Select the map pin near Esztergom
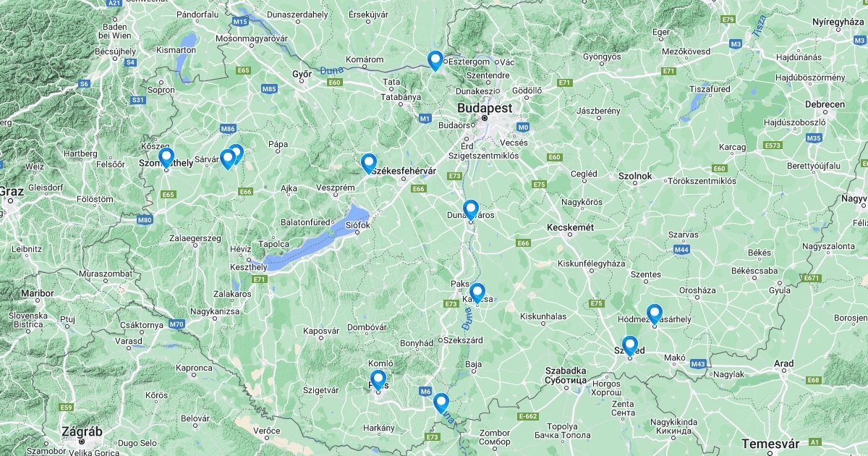The height and width of the screenshot is (456, 868). [x=435, y=60]
